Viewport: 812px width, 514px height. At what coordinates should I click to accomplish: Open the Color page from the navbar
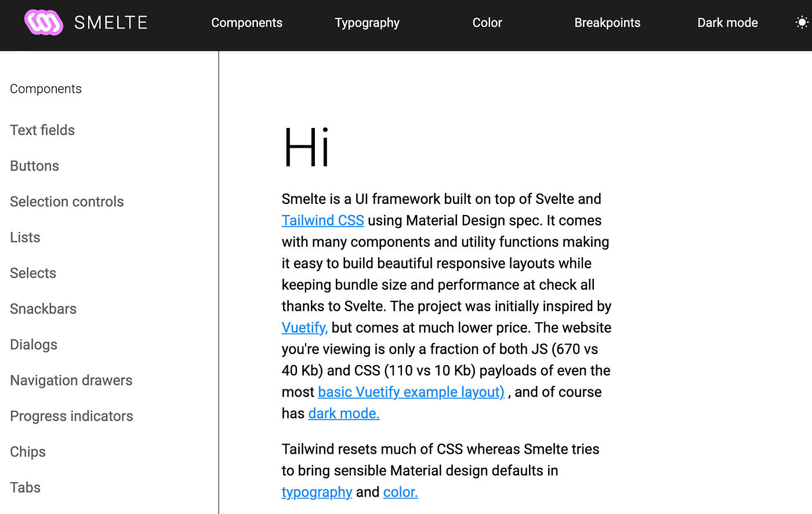click(487, 23)
